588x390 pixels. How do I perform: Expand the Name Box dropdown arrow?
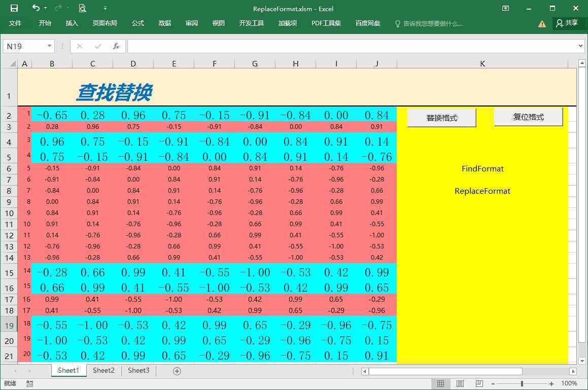(x=50, y=46)
